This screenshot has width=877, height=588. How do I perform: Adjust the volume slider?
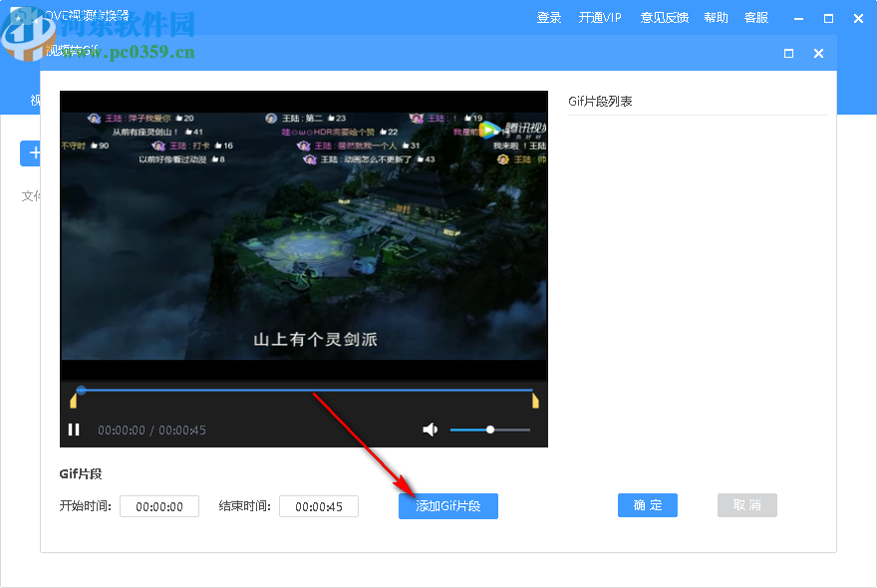click(489, 430)
